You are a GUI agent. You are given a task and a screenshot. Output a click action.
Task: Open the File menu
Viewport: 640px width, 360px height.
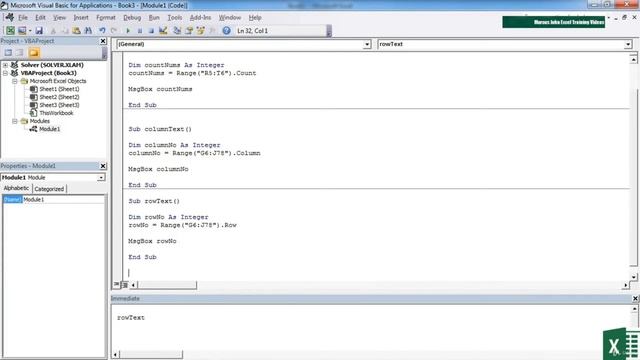click(x=23, y=18)
